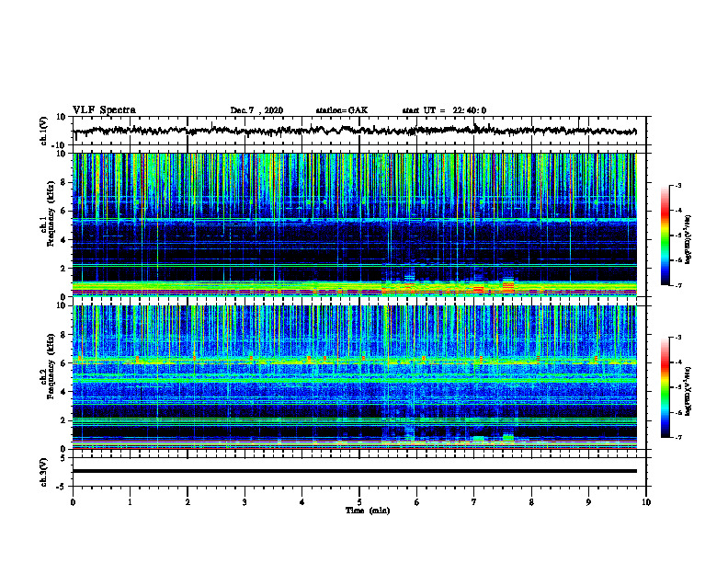Click time axis tick label "7"
Image resolution: width=728 pixels, height=563 pixels.
(x=474, y=502)
